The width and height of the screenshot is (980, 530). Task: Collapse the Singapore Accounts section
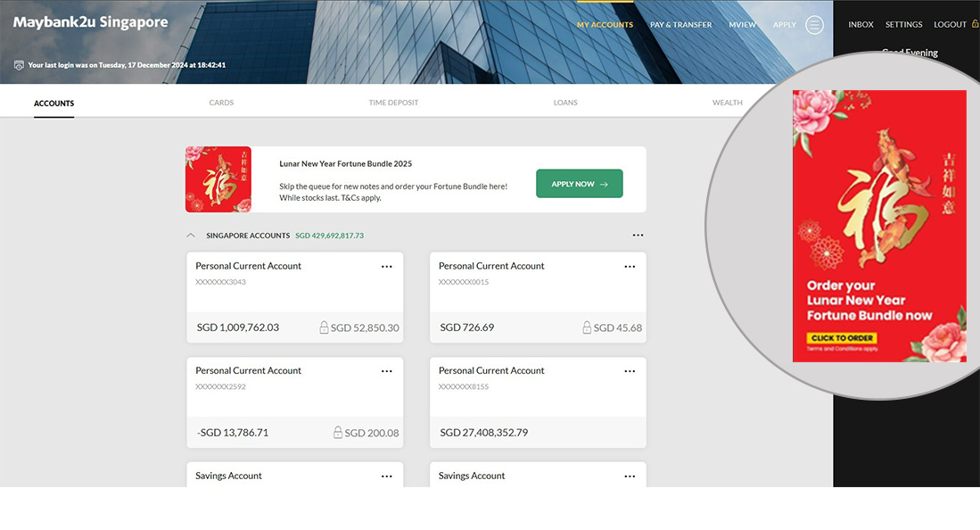pos(190,236)
